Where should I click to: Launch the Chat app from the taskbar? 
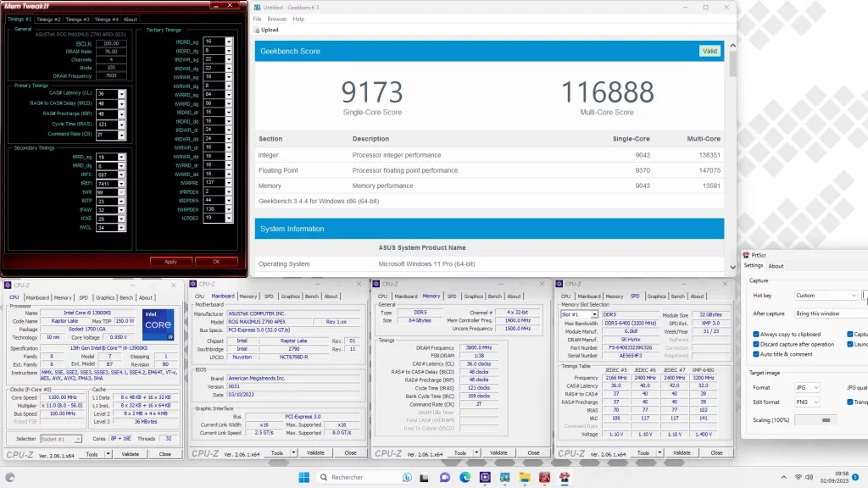pos(444,478)
